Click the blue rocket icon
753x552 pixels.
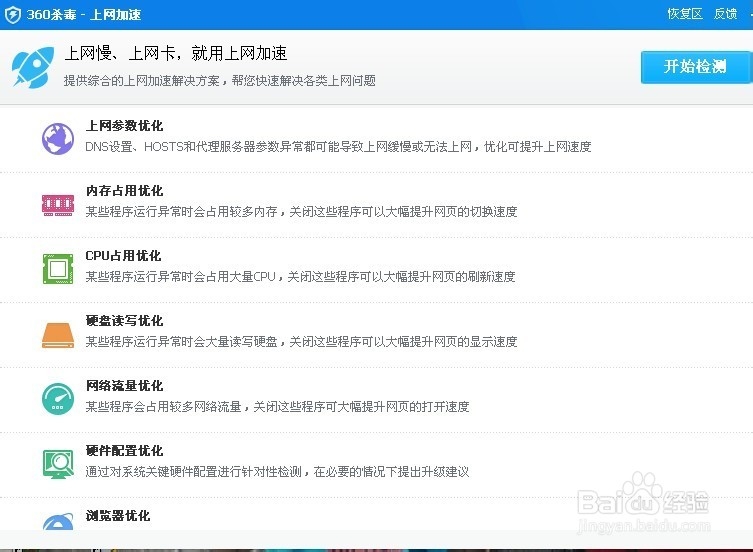click(33, 67)
